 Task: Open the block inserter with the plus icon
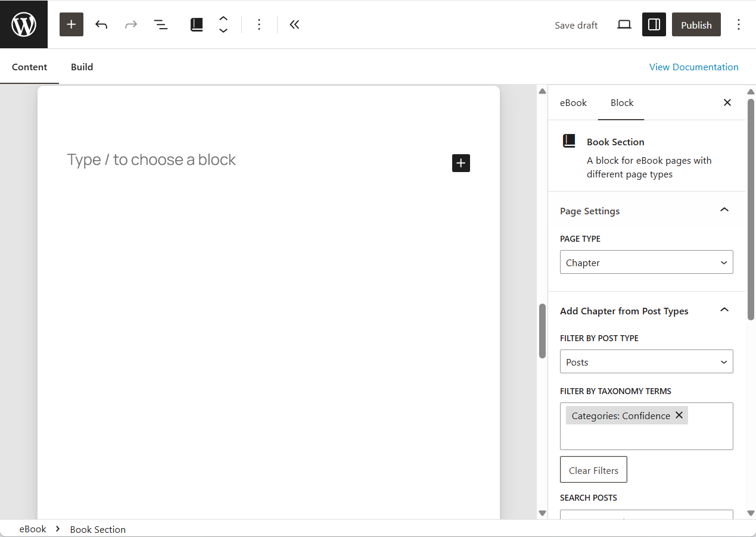pyautogui.click(x=71, y=24)
